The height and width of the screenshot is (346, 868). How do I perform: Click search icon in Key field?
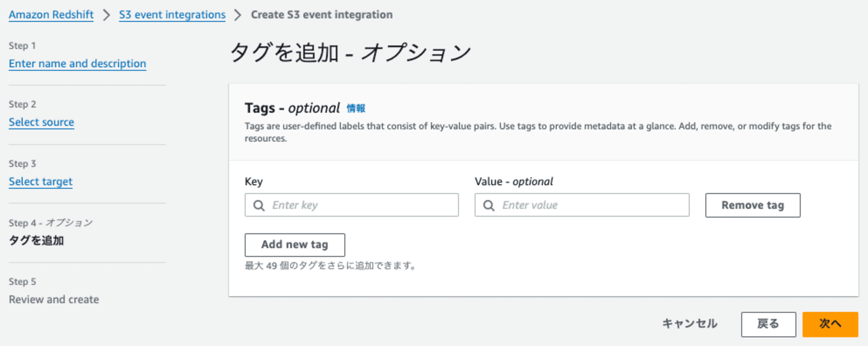pos(259,206)
